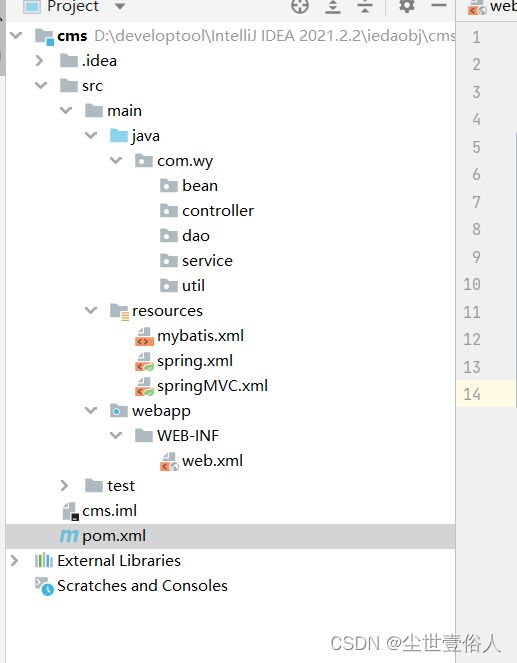Image resolution: width=517 pixels, height=663 pixels.
Task: Switch to the web.xml editor tab
Action: [x=492, y=7]
